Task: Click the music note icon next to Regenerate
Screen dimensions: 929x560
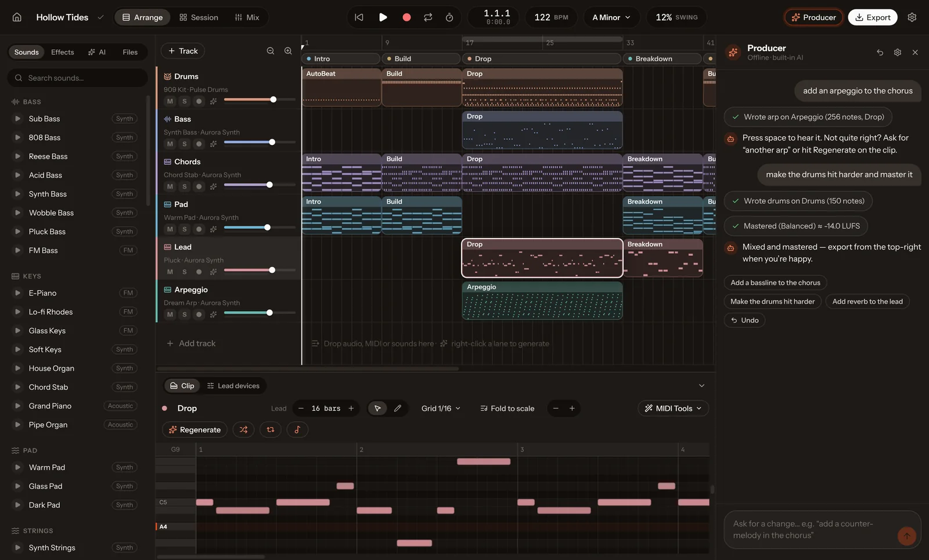Action: [x=297, y=430]
